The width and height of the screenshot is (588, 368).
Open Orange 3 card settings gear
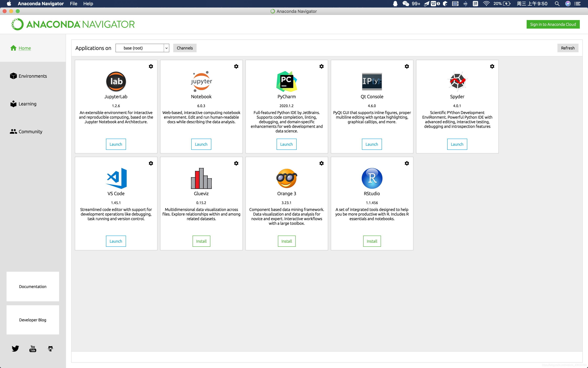tap(321, 163)
